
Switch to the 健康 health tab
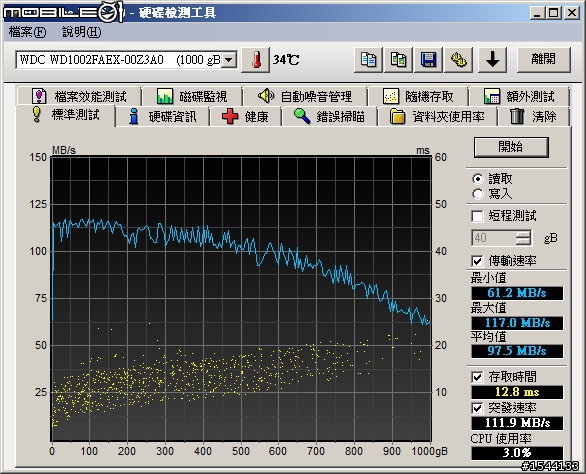[245, 117]
